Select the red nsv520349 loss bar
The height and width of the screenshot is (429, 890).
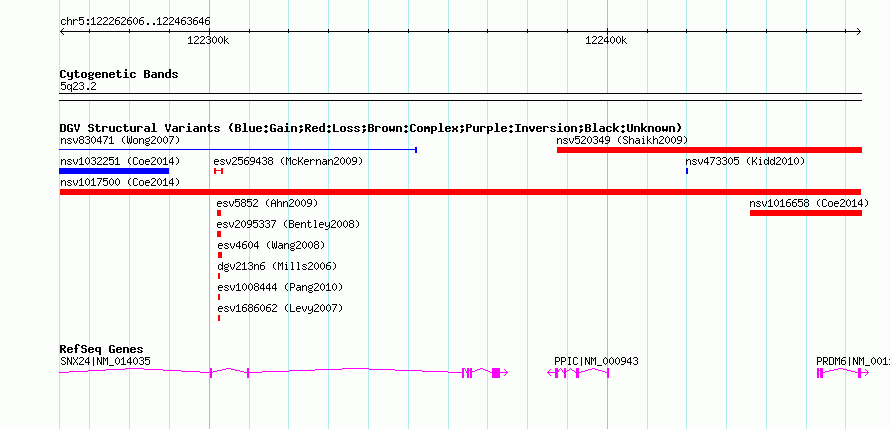tap(710, 150)
